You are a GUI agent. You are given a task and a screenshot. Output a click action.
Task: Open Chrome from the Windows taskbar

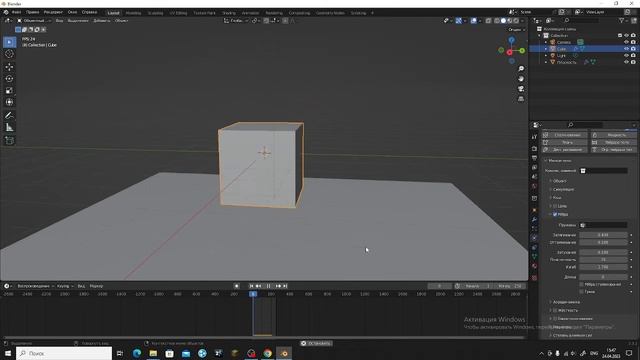[x=268, y=353]
